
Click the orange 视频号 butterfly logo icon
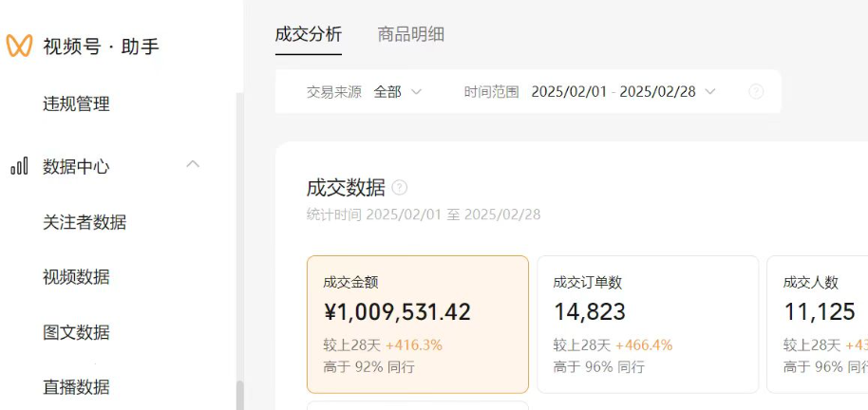point(19,46)
